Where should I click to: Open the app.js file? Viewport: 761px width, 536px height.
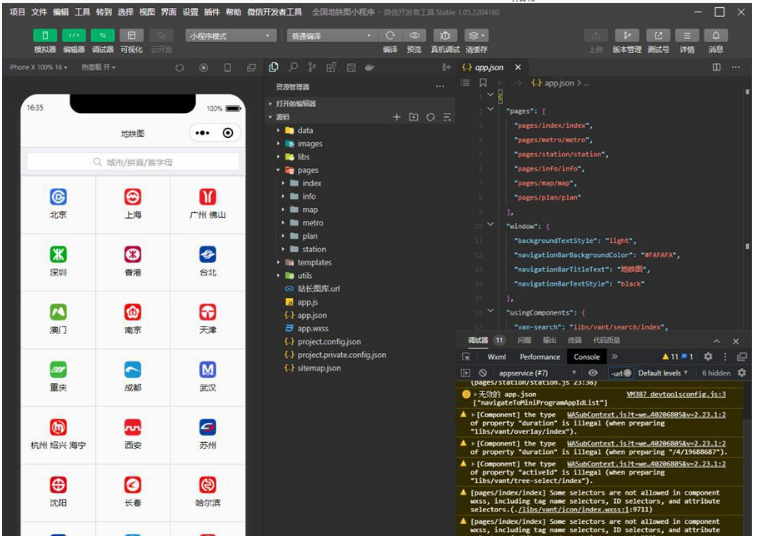pyautogui.click(x=307, y=301)
